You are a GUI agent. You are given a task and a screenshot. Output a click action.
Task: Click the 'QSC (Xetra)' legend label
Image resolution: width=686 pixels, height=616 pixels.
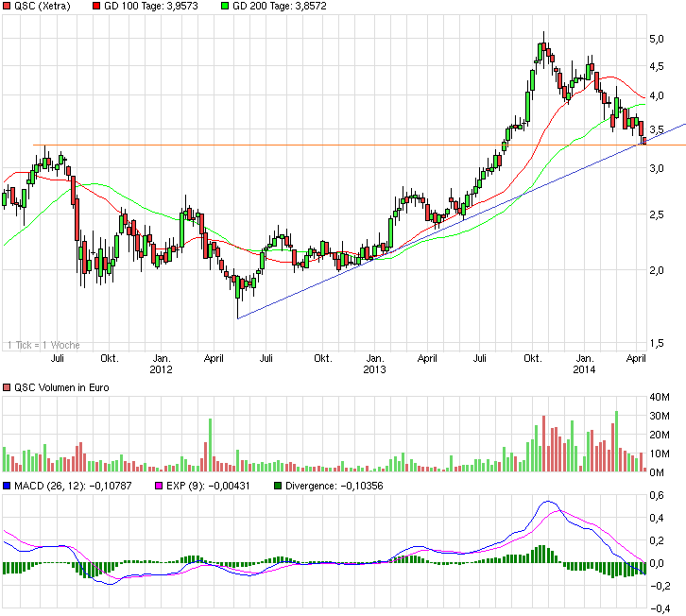pos(42,6)
